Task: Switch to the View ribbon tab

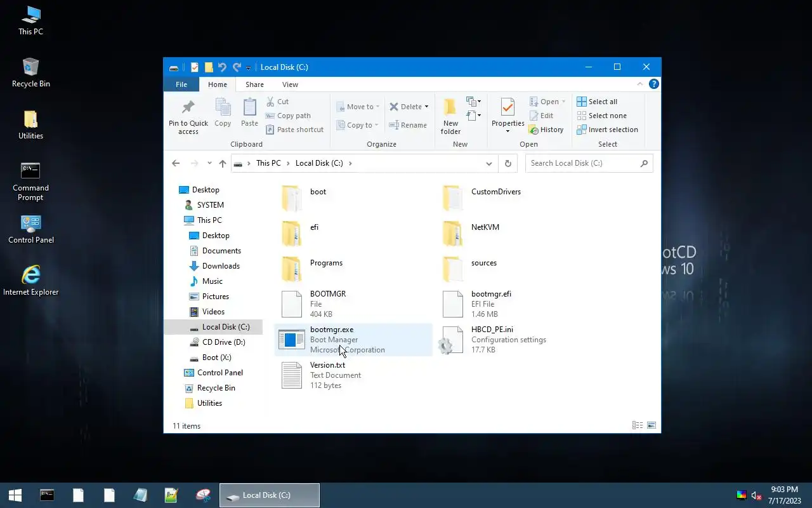Action: tap(290, 84)
